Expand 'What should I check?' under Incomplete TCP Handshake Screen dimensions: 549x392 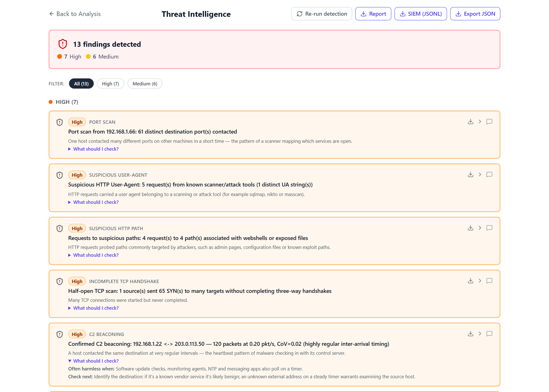click(x=94, y=308)
